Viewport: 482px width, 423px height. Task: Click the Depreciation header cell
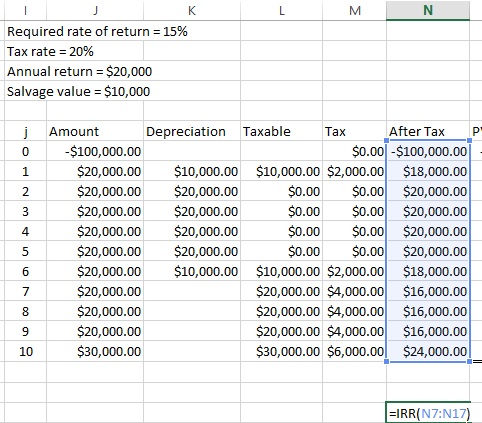(x=192, y=131)
